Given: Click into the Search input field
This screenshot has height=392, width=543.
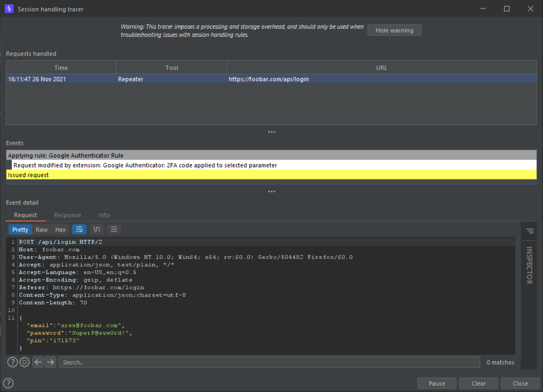Looking at the screenshot, I should pos(269,362).
